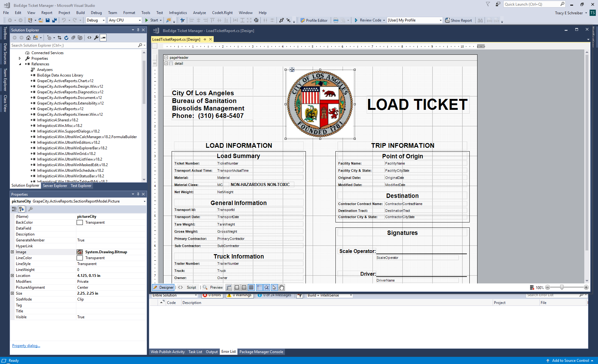Toggle the 0 Errors filter
Viewport: 598px width, 364px height.
(x=212, y=295)
